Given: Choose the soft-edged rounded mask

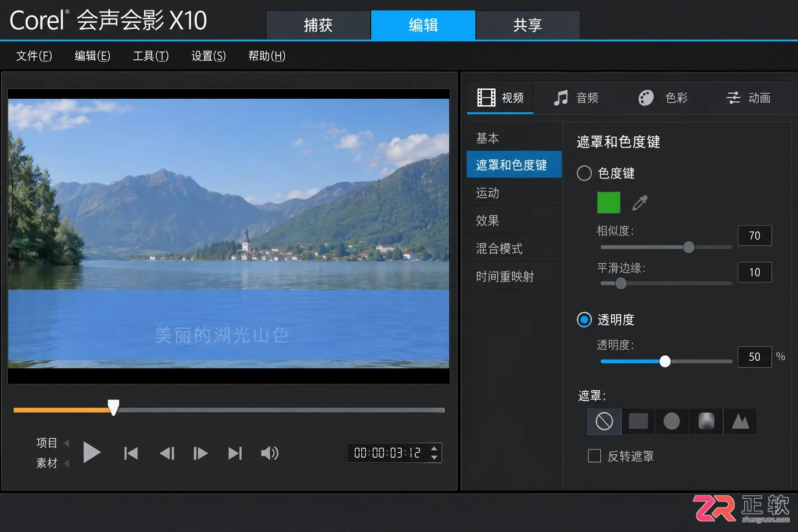Looking at the screenshot, I should [x=706, y=421].
